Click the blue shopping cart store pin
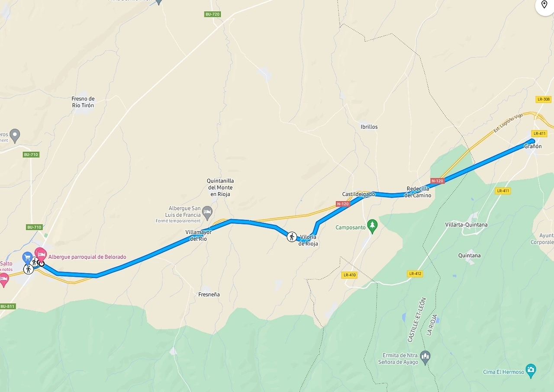Viewport: 554px width, 392px height. click(28, 258)
